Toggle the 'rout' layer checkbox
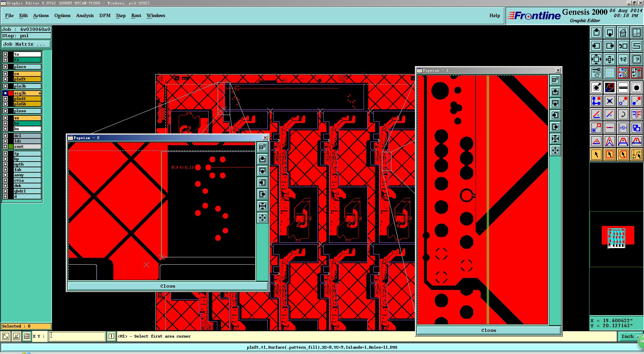 coord(5,146)
